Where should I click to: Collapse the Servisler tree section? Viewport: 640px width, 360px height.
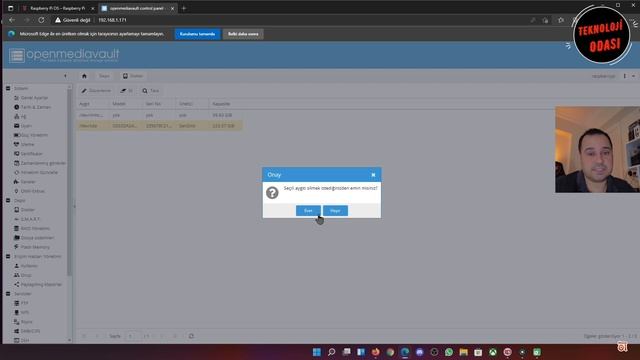pos(8,294)
